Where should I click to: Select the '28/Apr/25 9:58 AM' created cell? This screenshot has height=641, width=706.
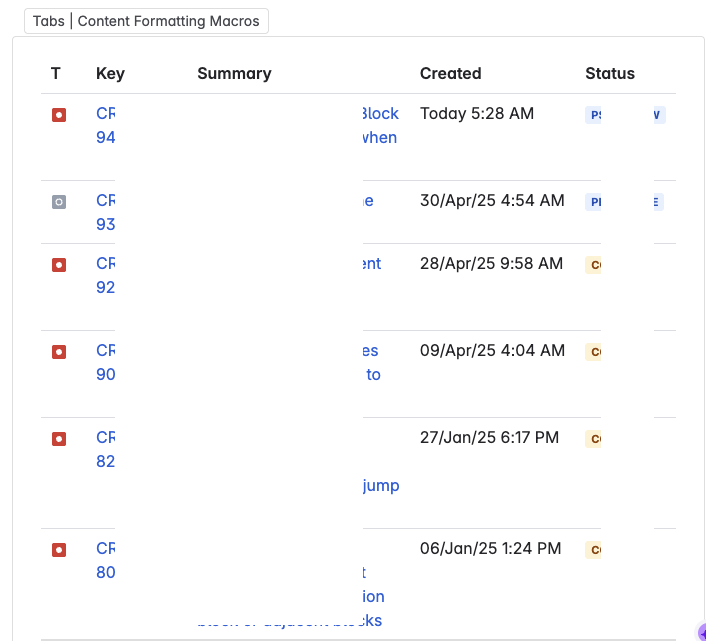click(x=491, y=263)
